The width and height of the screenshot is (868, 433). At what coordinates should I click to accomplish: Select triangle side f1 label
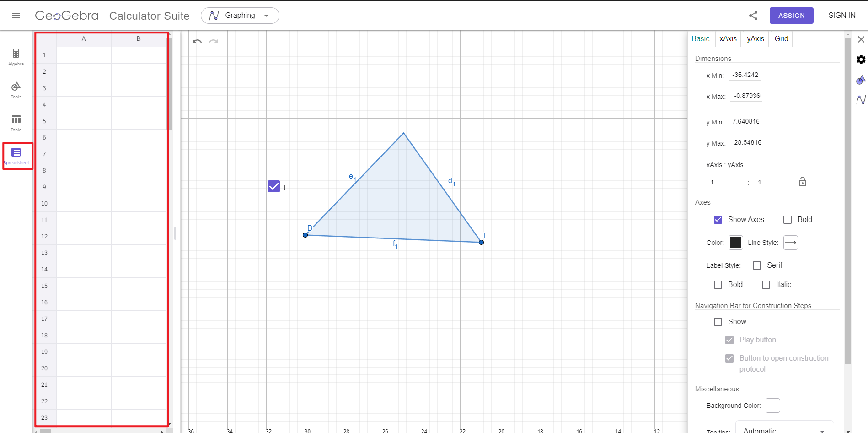395,244
